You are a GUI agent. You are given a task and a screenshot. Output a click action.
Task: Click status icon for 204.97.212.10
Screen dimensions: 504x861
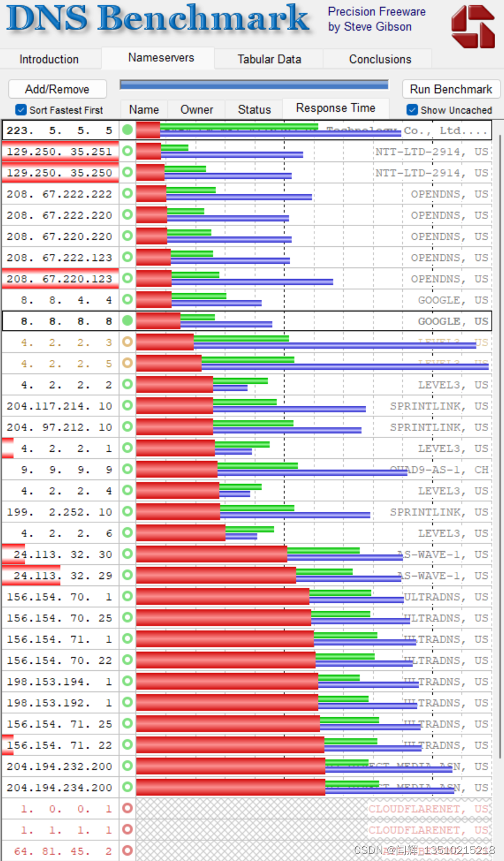(127, 426)
